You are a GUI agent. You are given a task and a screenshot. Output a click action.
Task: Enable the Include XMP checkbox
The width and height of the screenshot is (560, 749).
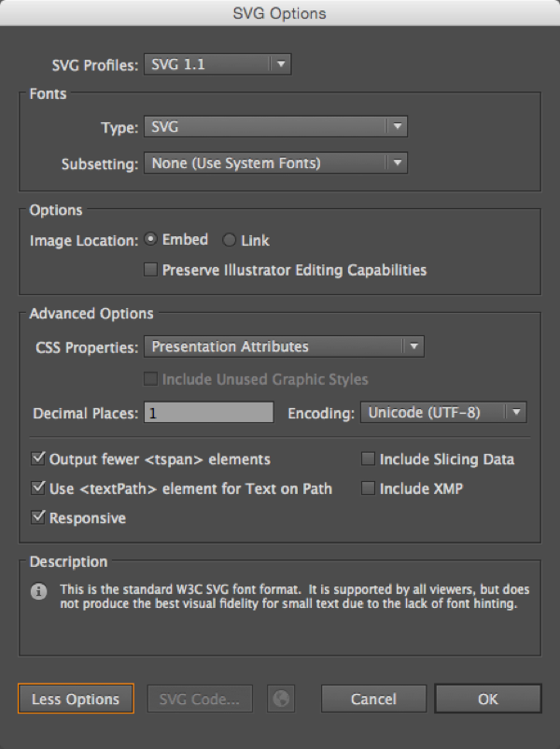tap(369, 488)
